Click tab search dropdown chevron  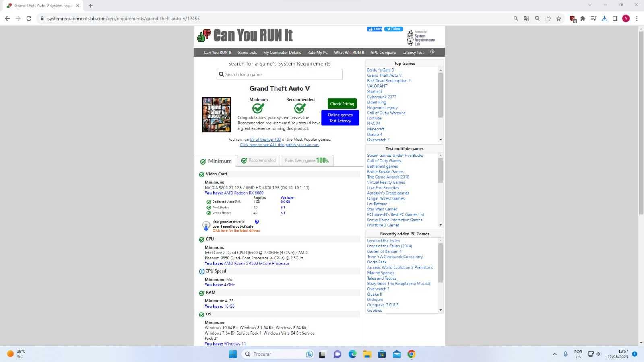point(590,5)
